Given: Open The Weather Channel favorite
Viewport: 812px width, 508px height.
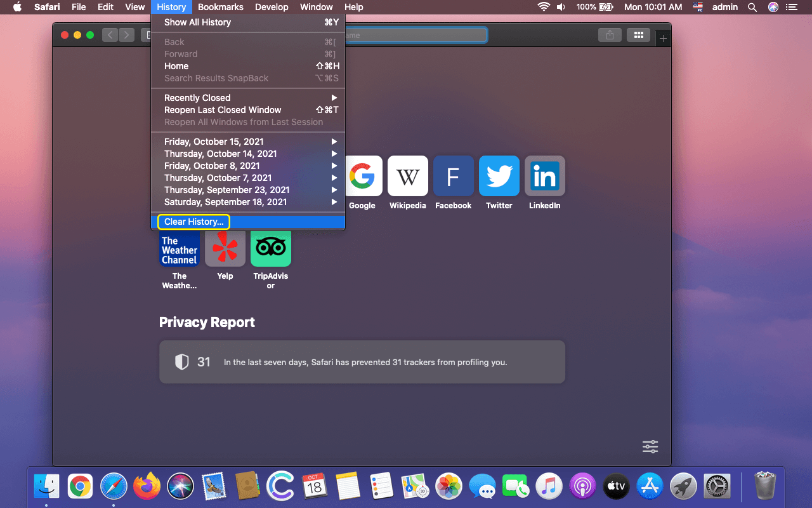Looking at the screenshot, I should click(x=180, y=248).
